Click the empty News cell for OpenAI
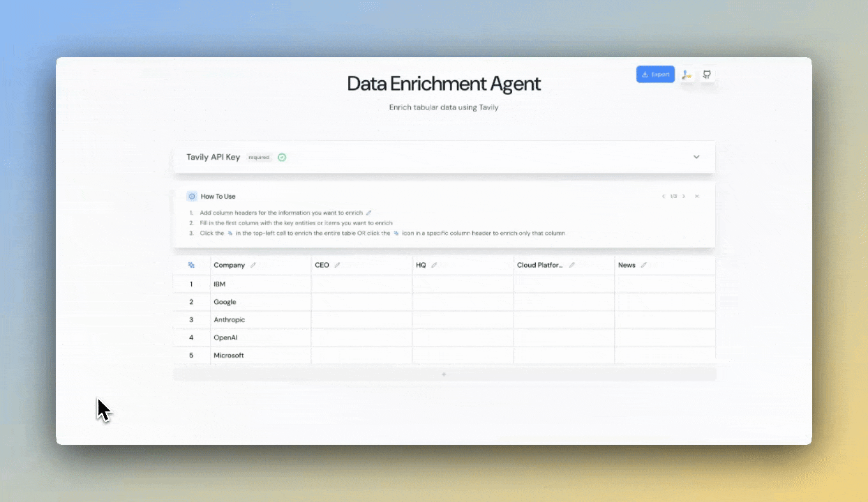Viewport: 868px width, 502px height. pos(664,337)
